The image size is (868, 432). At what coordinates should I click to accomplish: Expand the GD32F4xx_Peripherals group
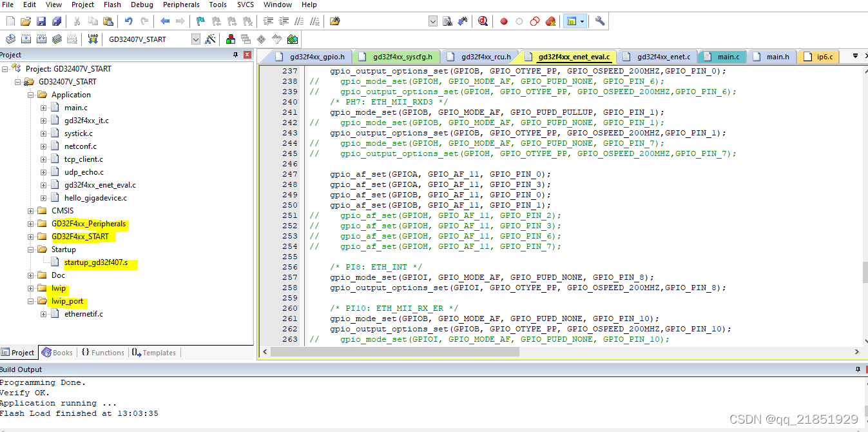[31, 224]
